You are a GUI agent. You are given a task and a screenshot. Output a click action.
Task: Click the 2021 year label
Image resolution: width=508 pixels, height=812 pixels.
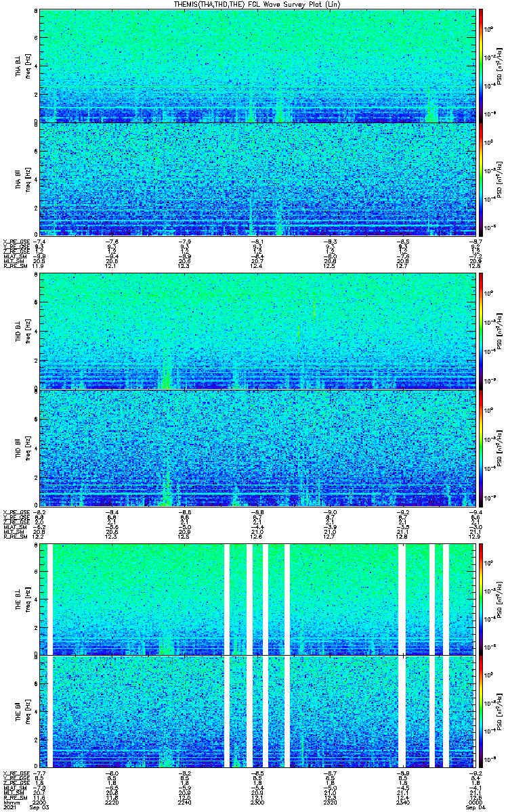pyautogui.click(x=9, y=808)
